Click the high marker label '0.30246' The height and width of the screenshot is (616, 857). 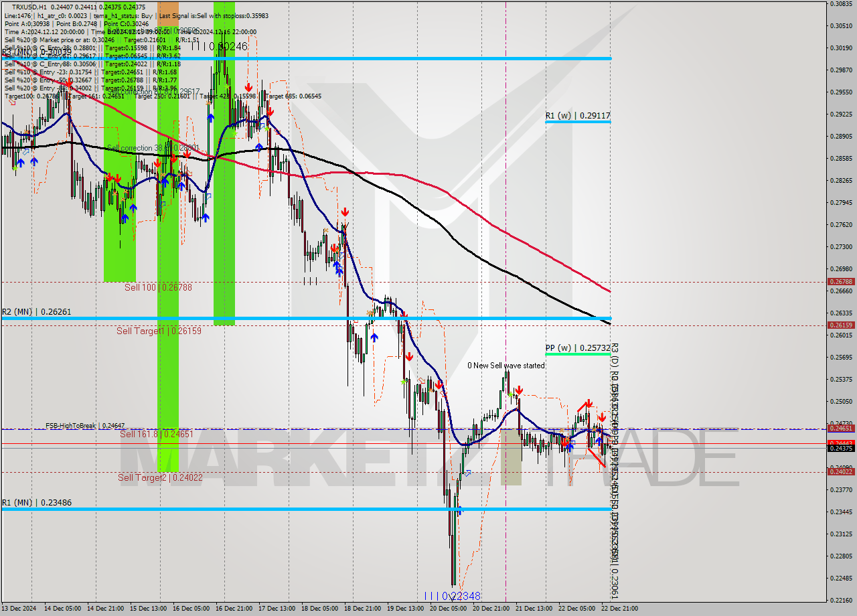(x=228, y=47)
